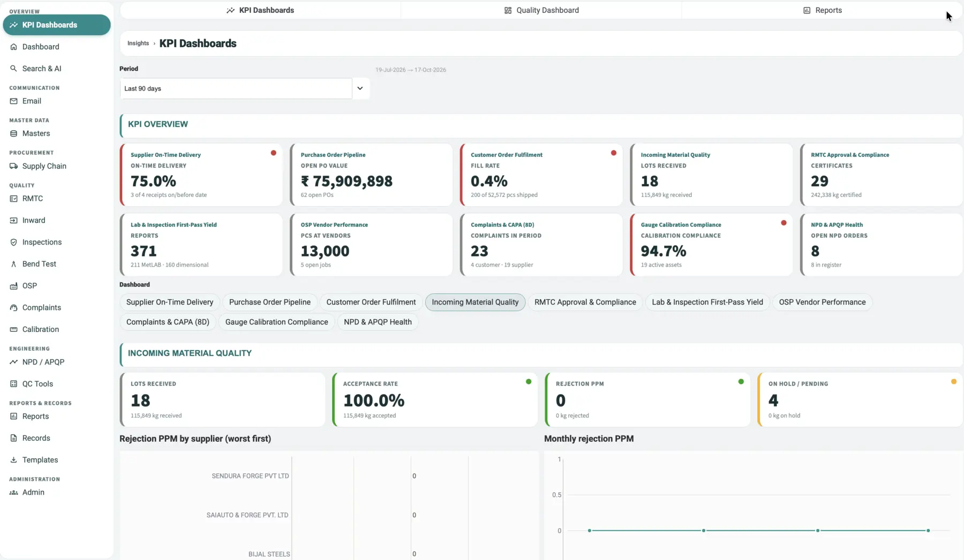Click the Lots Received 18 summary card
964x560 pixels.
pos(222,400)
